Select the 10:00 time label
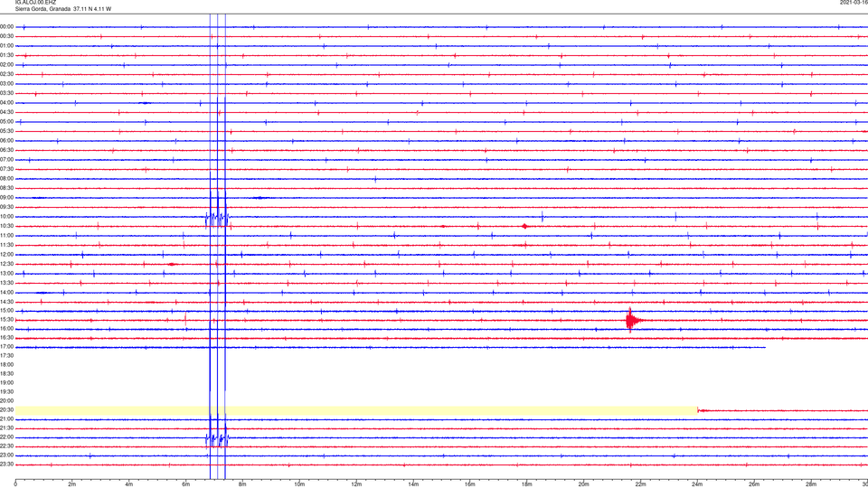Screen dimensions: 868x488 6,216
